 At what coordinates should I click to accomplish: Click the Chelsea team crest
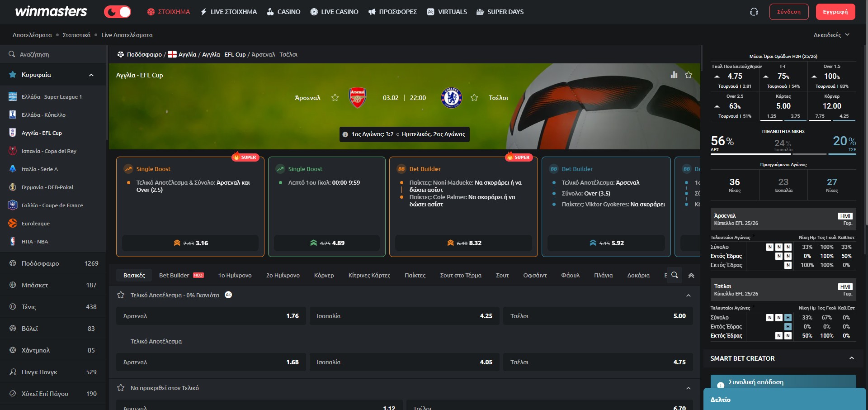coord(451,98)
